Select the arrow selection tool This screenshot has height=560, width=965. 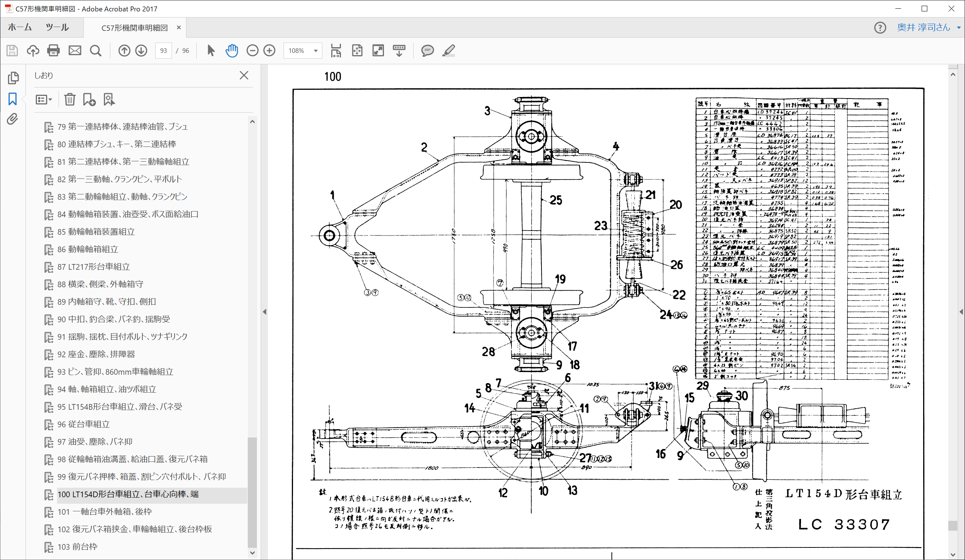point(210,51)
